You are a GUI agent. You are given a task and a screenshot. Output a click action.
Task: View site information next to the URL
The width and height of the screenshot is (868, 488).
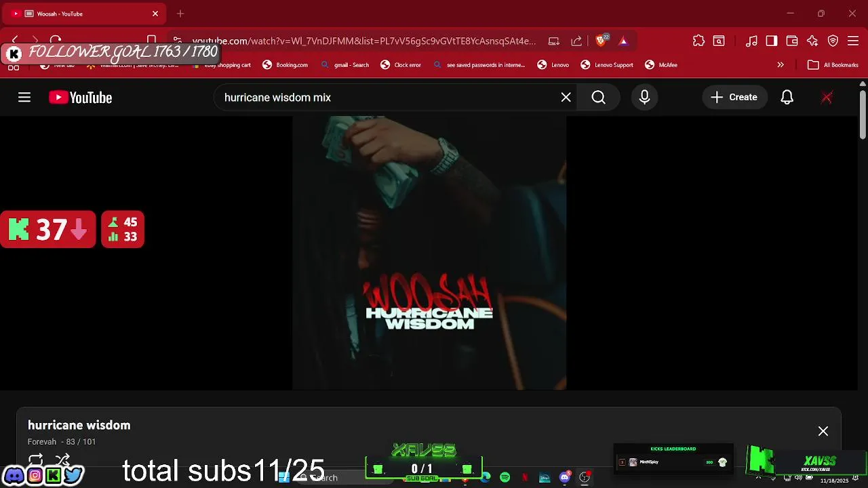point(178,41)
